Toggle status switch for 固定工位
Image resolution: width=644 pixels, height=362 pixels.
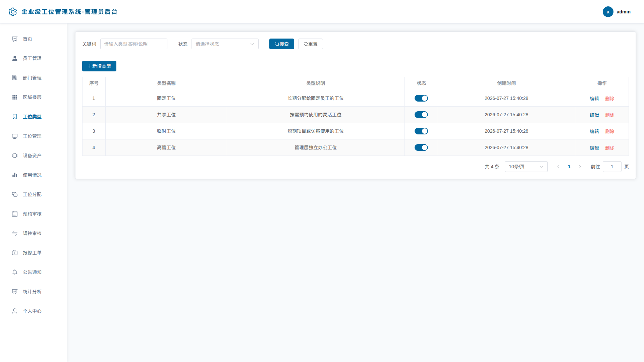421,98
